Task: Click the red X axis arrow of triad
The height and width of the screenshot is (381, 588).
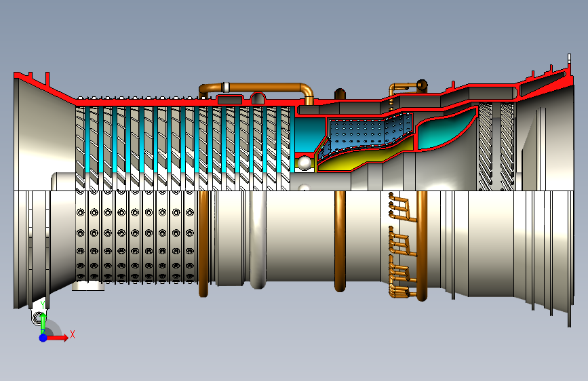Action: pos(57,338)
